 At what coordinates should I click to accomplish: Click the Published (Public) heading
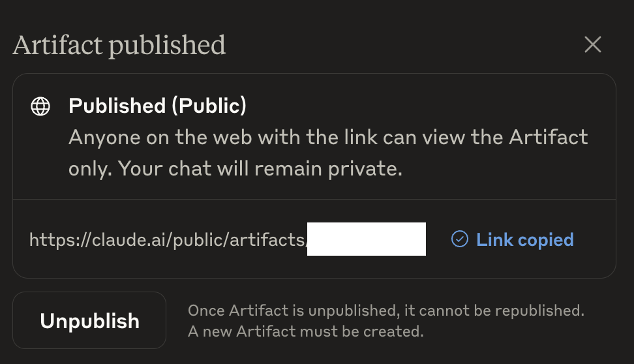coord(157,106)
